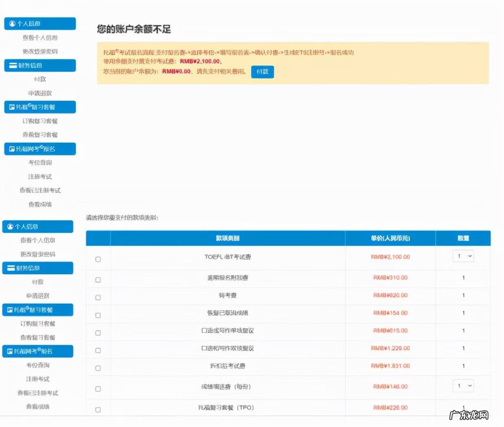Click the person icon on the lower 个人信息 header
The image size is (504, 427).
[11, 227]
